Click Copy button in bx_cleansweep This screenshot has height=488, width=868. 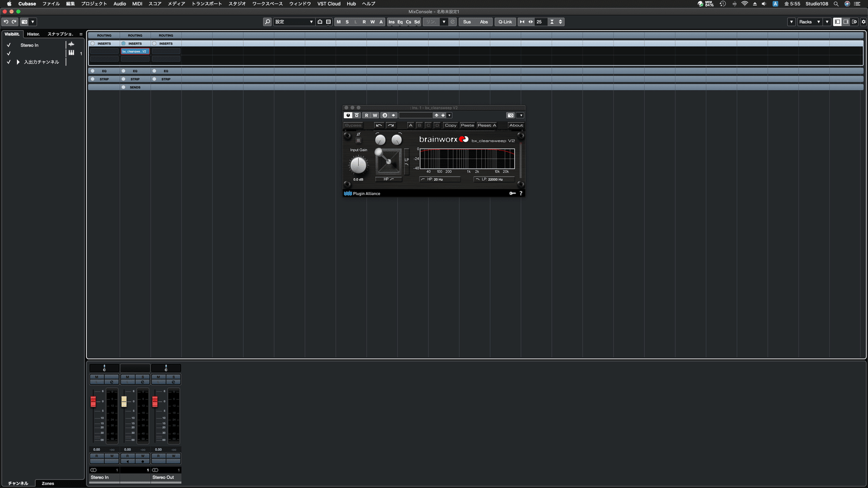451,125
